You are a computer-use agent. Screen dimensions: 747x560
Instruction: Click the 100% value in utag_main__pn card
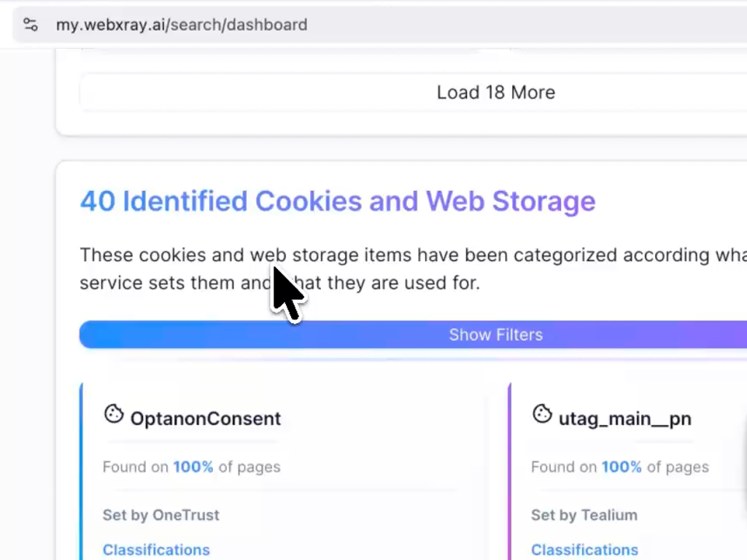coord(622,467)
